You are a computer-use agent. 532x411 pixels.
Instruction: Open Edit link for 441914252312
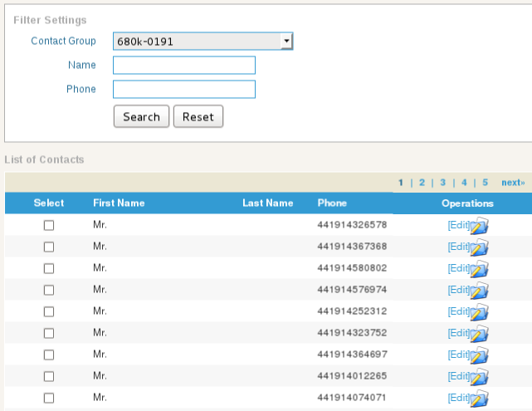pyautogui.click(x=459, y=311)
